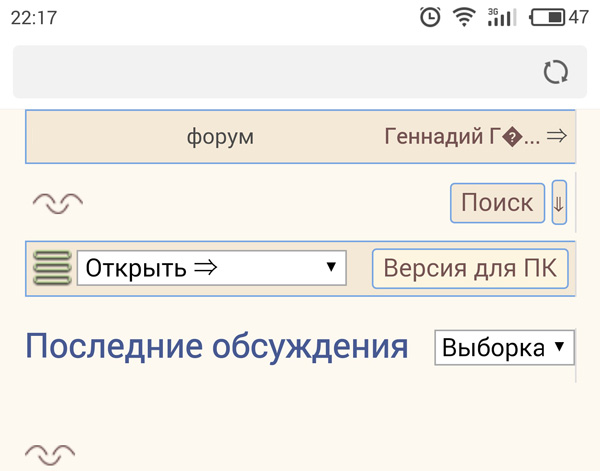This screenshot has height=471, width=600.
Task: Click the down double-arrow button beside Поиск
Action: [x=559, y=202]
